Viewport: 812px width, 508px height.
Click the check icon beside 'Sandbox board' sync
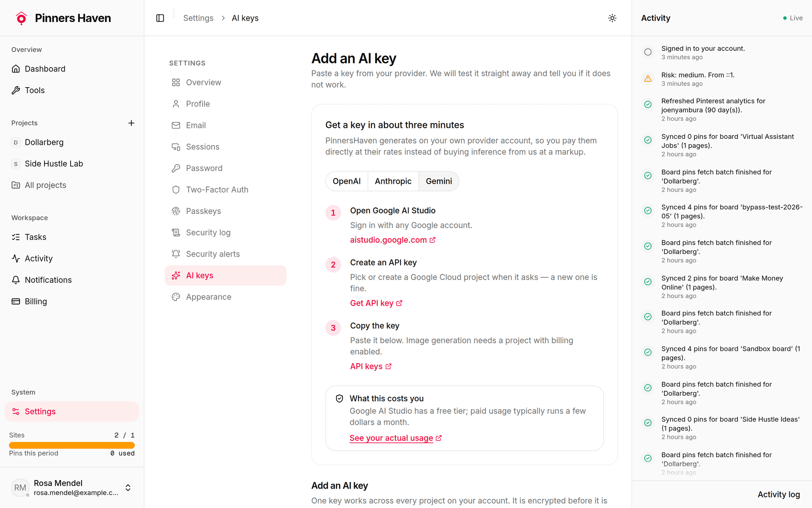[x=647, y=352]
